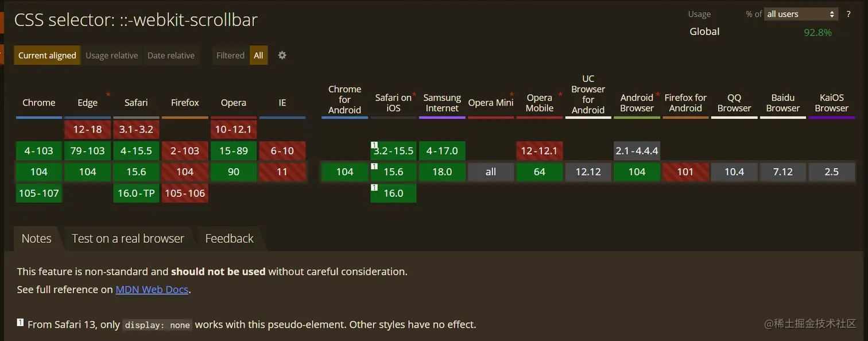Click the asterisk next to Edge
The height and width of the screenshot is (341, 868).
[108, 94]
